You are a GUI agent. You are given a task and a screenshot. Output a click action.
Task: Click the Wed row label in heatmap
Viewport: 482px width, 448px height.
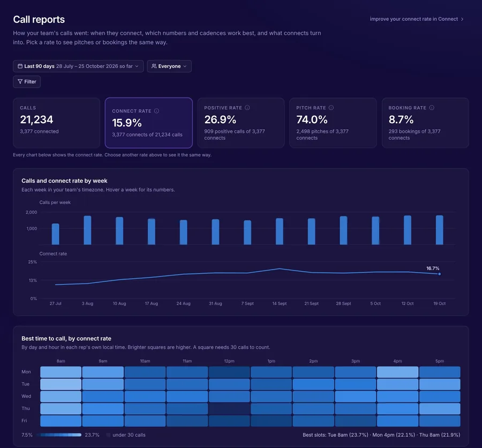[26, 397]
